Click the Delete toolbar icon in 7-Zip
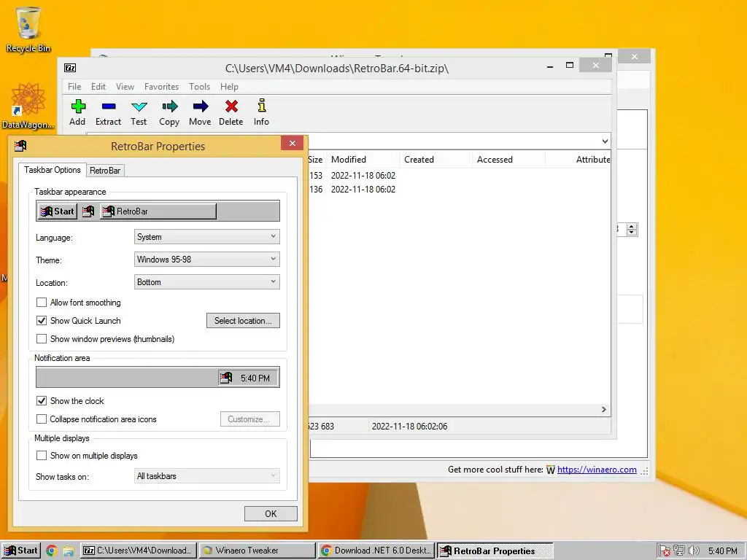The height and width of the screenshot is (560, 747). [x=231, y=106]
